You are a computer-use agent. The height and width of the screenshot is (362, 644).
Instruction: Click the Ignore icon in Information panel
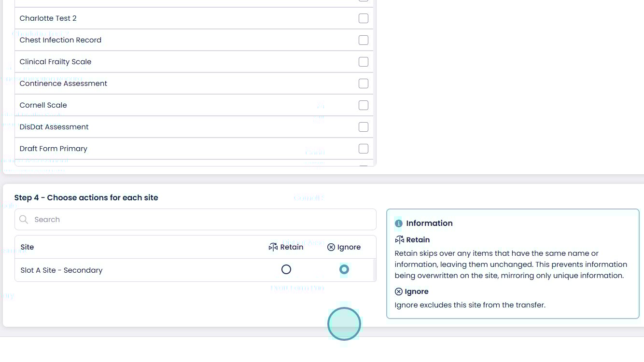(x=399, y=292)
